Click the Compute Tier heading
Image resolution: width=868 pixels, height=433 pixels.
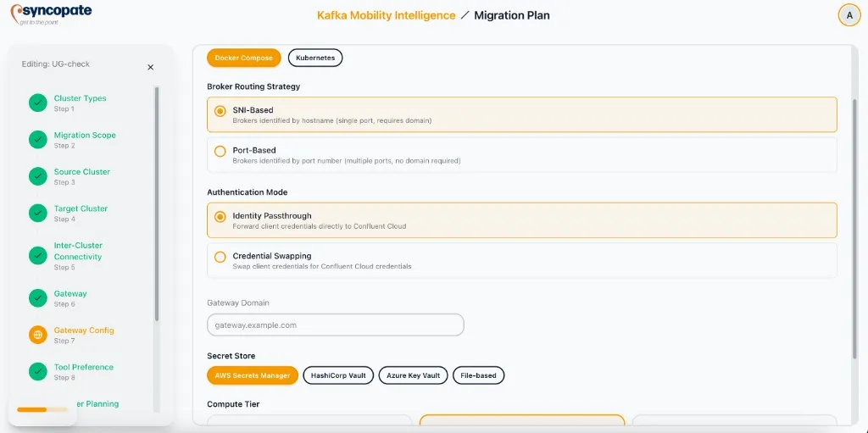point(233,404)
